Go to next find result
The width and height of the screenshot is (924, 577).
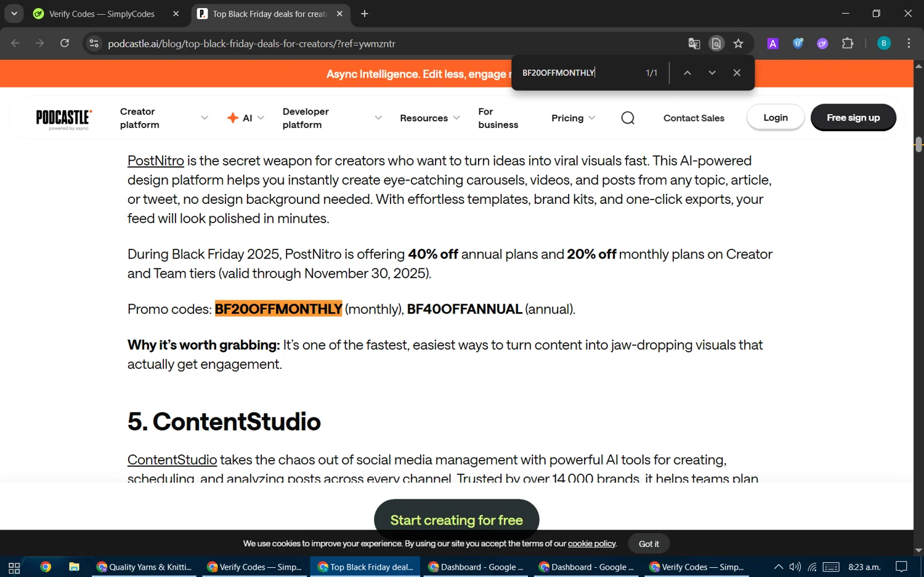pos(712,73)
